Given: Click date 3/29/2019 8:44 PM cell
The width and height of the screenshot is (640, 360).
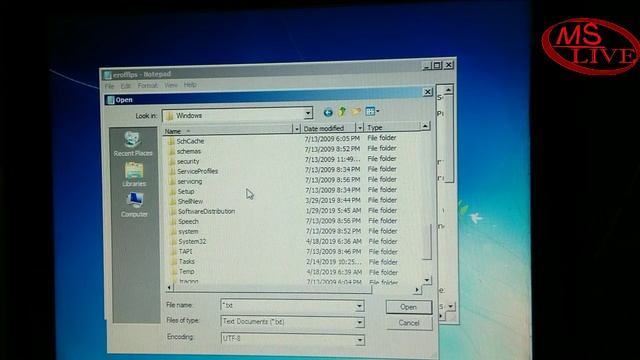Looking at the screenshot, I should (x=333, y=200).
